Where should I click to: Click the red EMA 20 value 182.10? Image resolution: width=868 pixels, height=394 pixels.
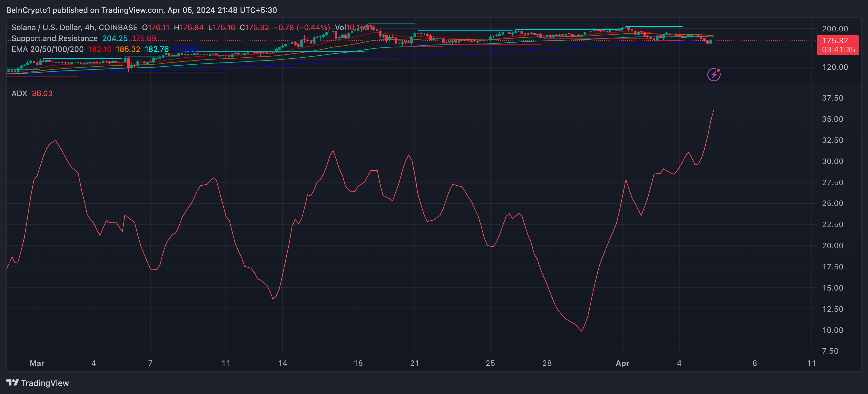click(x=99, y=49)
